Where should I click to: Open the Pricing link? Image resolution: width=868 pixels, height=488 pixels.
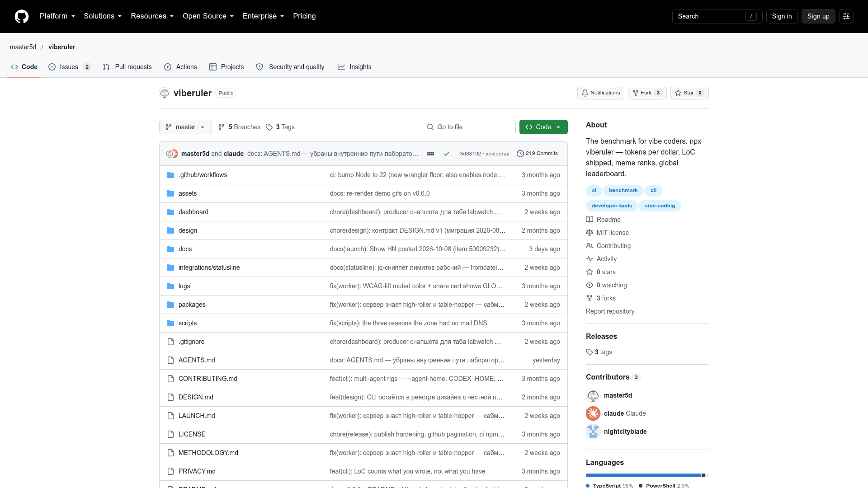(x=304, y=16)
